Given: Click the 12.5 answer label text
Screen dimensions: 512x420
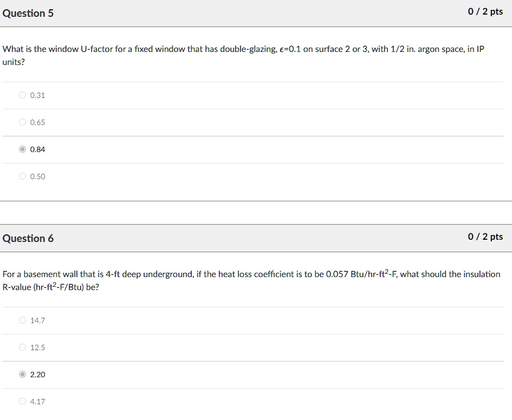Looking at the screenshot, I should point(37,347).
